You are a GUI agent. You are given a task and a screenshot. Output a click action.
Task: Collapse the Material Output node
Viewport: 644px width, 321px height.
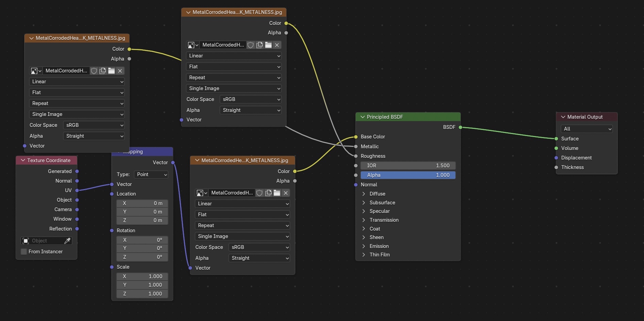coord(563,117)
